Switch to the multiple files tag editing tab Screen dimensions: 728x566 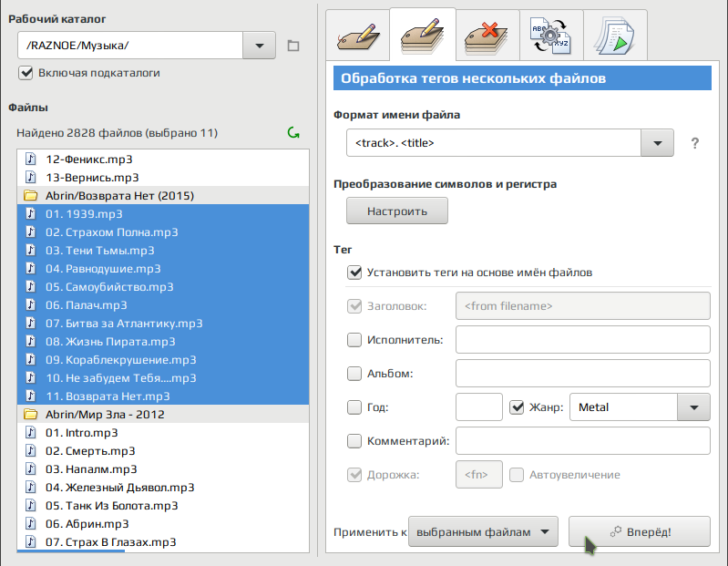pyautogui.click(x=423, y=35)
